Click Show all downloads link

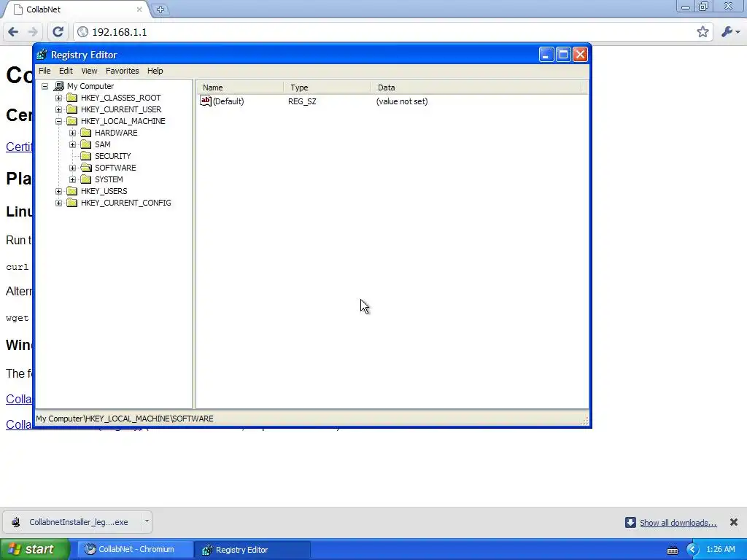678,523
